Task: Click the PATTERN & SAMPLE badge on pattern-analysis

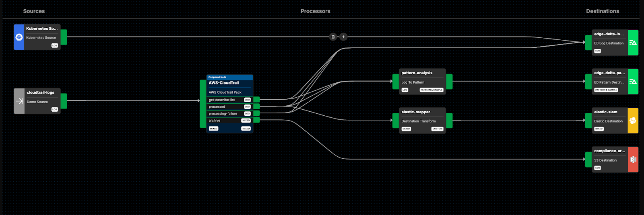Action: click(x=431, y=90)
